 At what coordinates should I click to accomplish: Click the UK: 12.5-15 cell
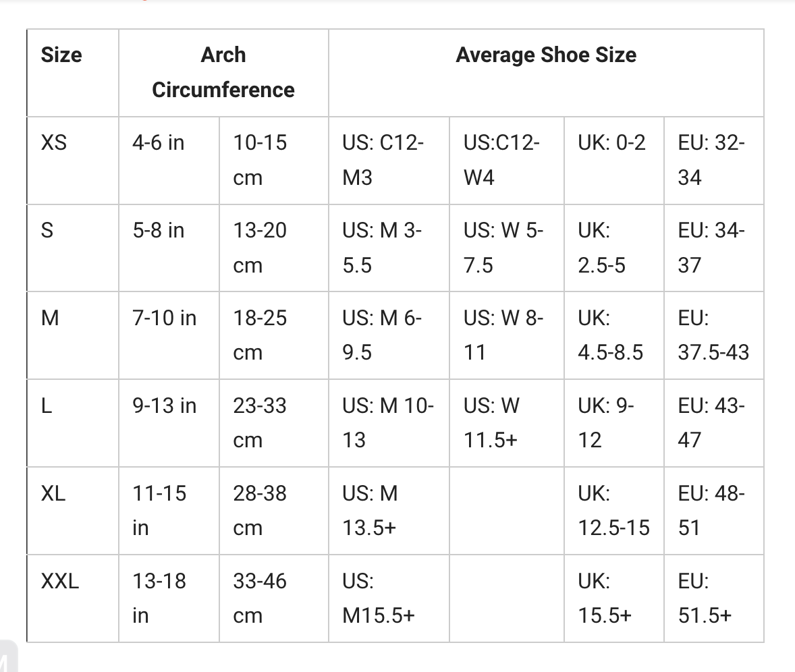click(x=613, y=511)
